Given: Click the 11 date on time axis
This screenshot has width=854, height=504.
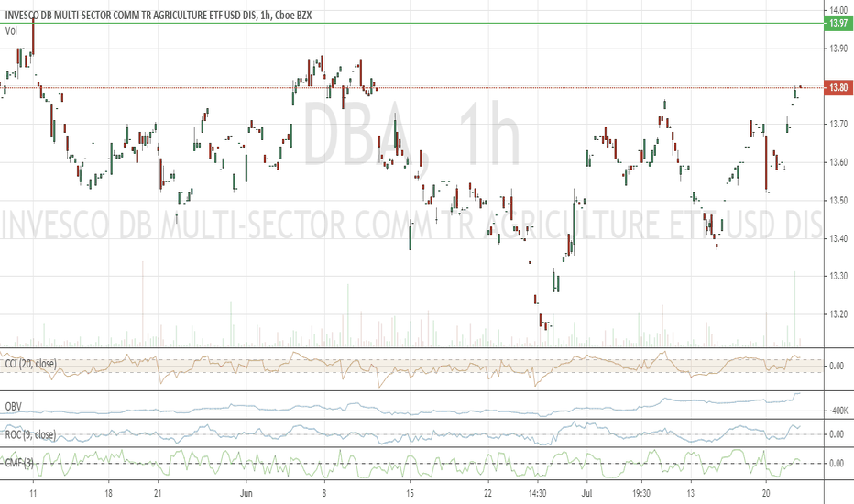Looking at the screenshot, I should tap(33, 494).
